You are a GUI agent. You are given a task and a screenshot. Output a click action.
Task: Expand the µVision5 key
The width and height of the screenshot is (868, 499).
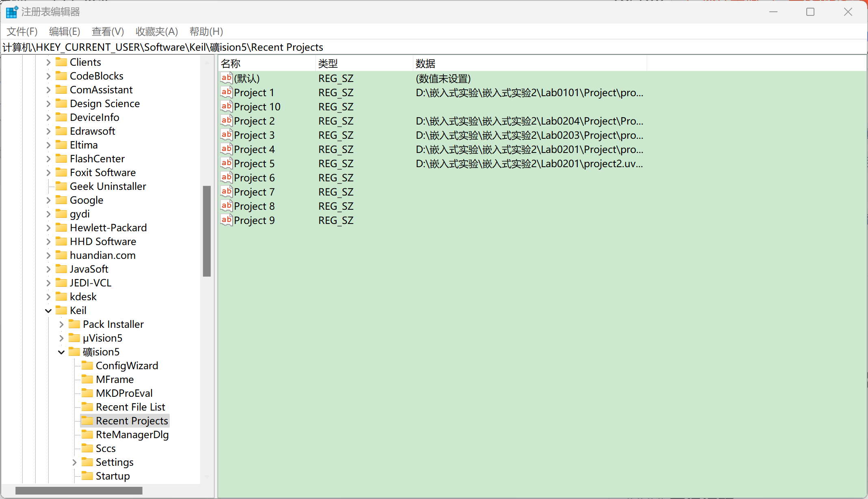pyautogui.click(x=61, y=338)
